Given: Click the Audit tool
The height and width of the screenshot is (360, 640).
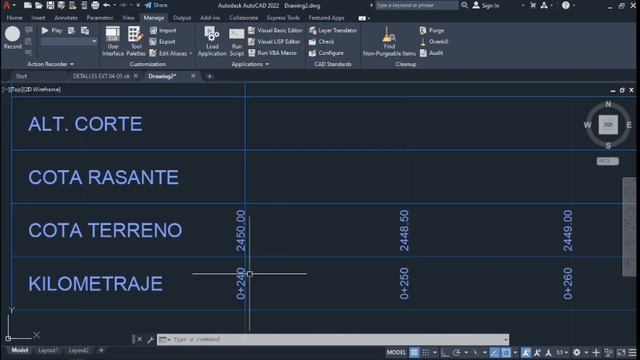Looking at the screenshot, I should coord(431,53).
